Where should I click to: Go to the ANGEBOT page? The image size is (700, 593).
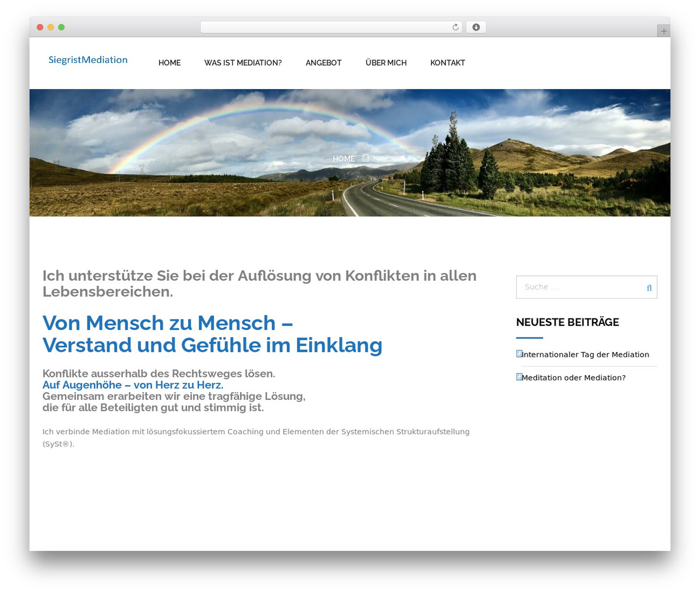tap(324, 63)
